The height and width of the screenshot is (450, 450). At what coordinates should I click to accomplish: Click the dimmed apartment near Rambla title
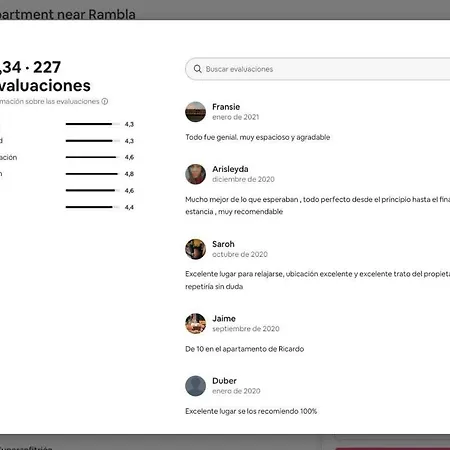point(68,14)
